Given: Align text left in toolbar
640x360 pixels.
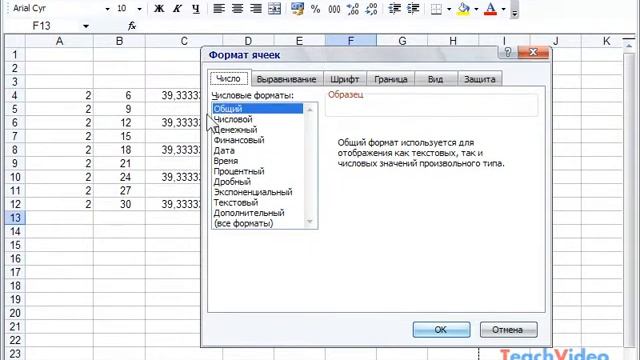Looking at the screenshot, I should [219, 9].
